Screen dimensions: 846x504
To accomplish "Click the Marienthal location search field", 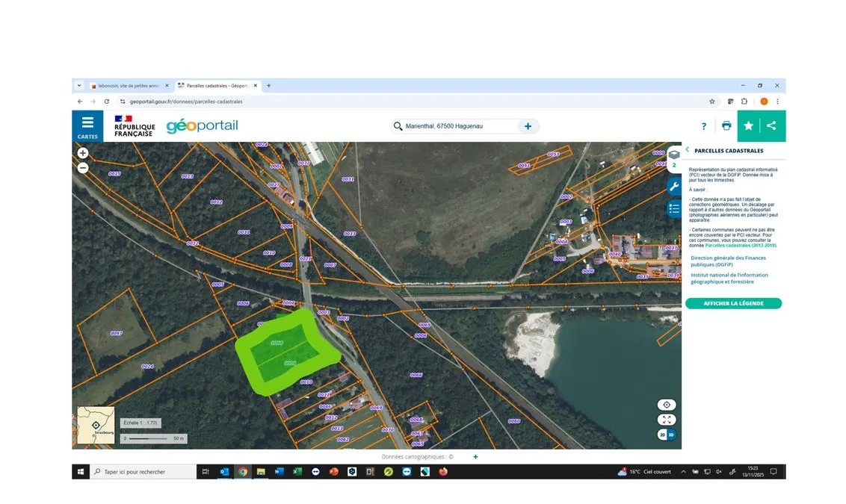I will [460, 126].
